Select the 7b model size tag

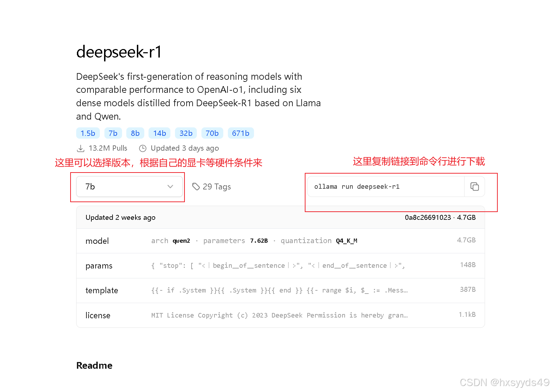pos(113,133)
